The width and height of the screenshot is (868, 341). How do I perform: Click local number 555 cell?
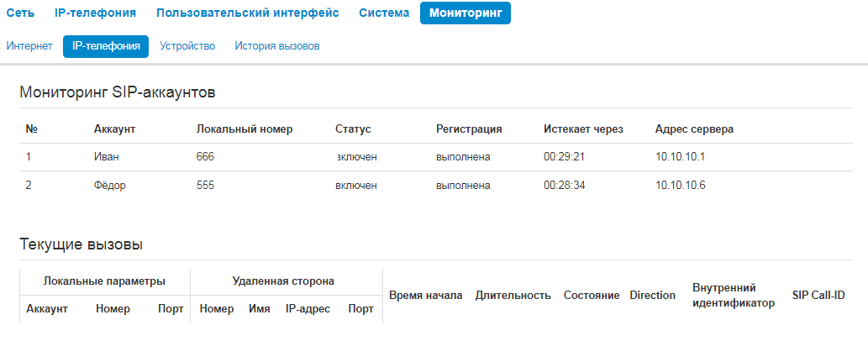(x=206, y=186)
